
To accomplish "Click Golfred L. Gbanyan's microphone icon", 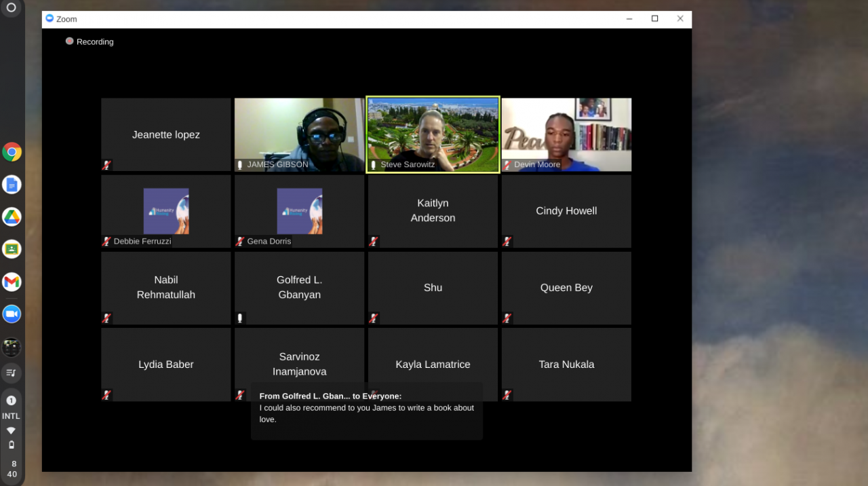I will 240,318.
